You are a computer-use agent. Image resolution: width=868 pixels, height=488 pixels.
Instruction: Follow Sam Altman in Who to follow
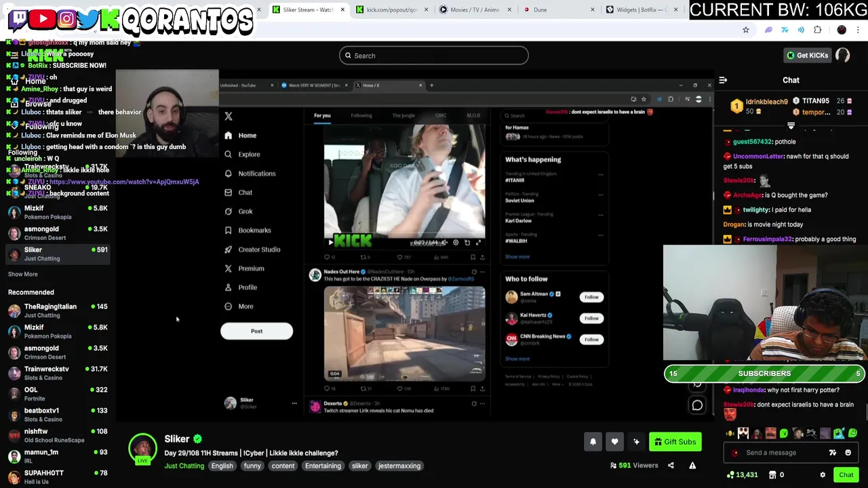591,297
